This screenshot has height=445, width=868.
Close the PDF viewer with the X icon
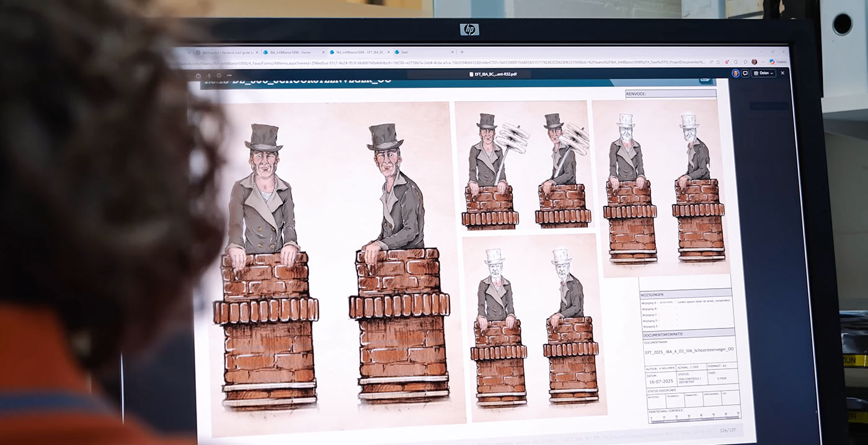pyautogui.click(x=782, y=73)
